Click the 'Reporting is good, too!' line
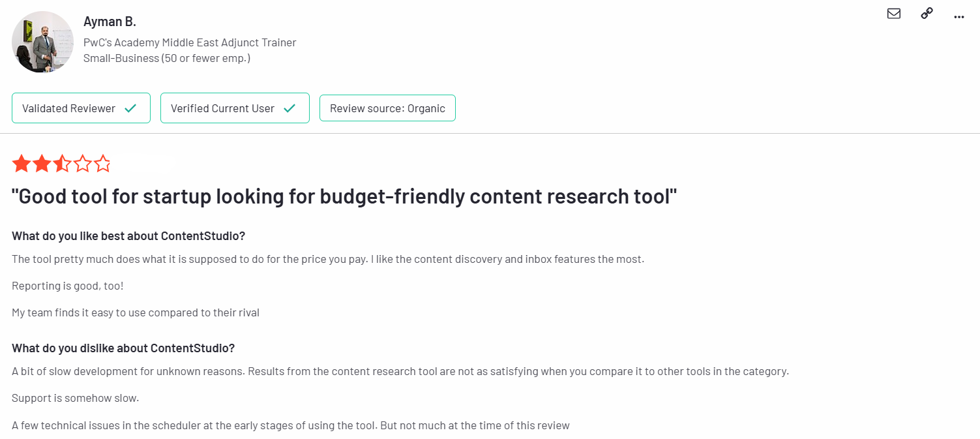This screenshot has width=980, height=439. 68,286
